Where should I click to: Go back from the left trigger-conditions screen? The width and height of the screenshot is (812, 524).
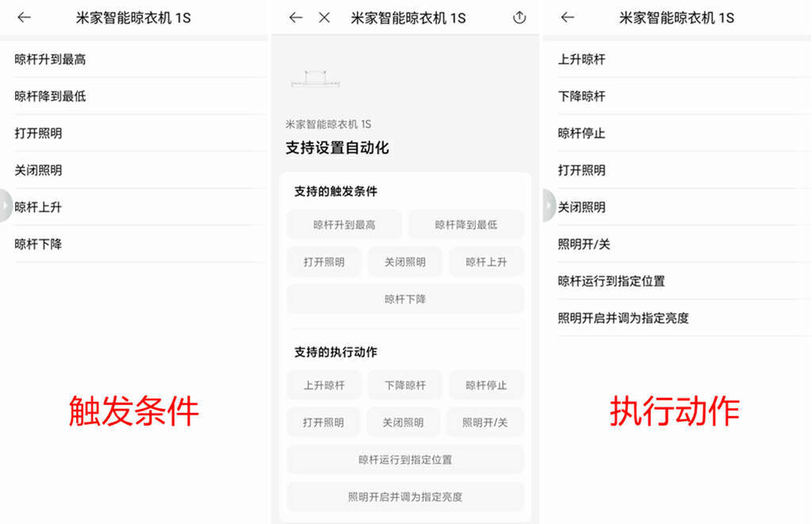(25, 17)
